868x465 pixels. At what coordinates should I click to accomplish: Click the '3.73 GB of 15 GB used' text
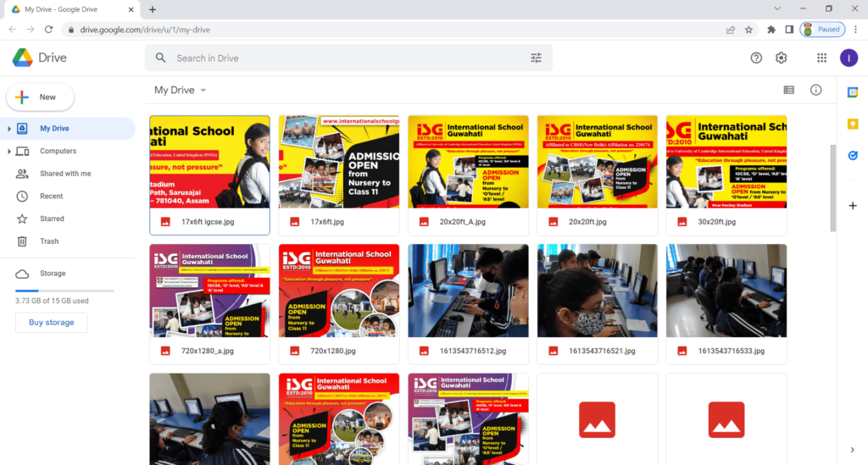coord(52,301)
